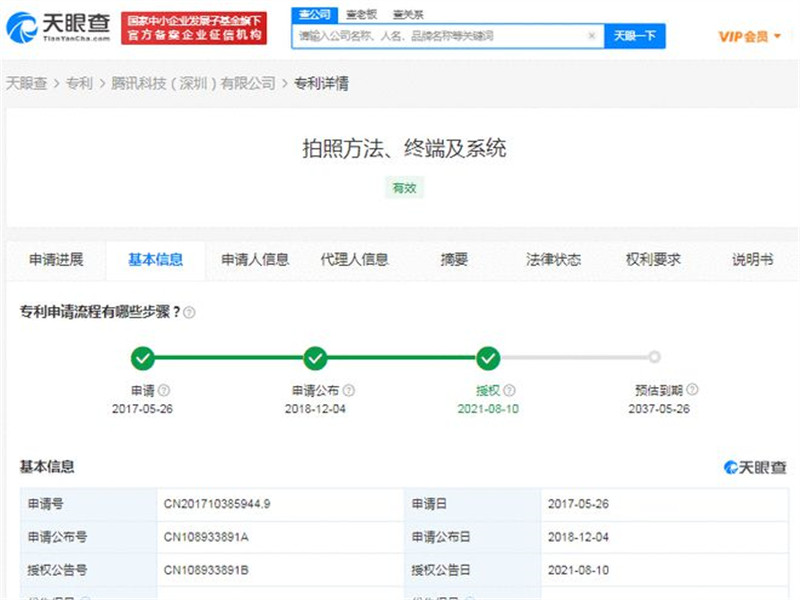The image size is (800, 600).
Task: Click the patent title 拍照方法、终端及系统
Action: (x=404, y=148)
